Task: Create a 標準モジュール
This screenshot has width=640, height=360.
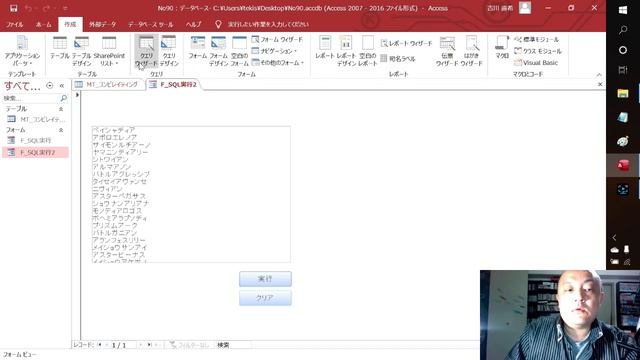Action: click(536, 40)
